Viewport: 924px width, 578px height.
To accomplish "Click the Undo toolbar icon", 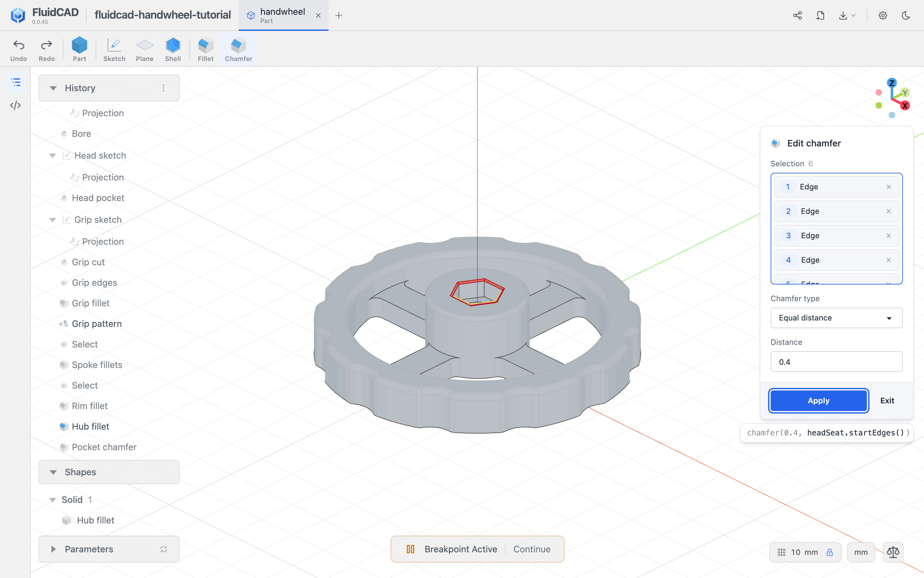I will point(18,50).
